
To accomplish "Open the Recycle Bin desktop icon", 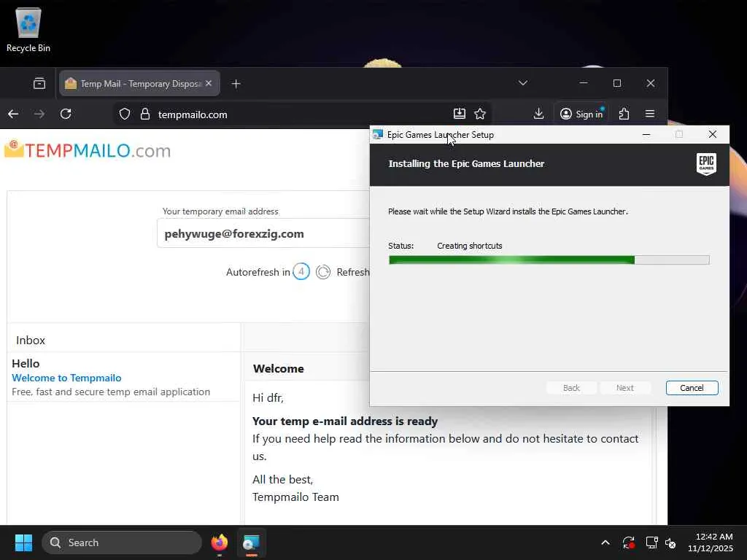I will coord(28,29).
